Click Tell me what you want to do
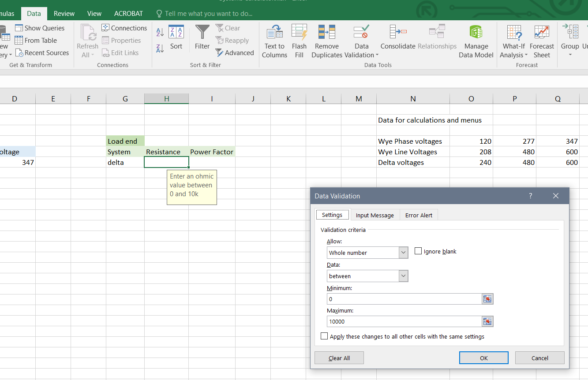 [x=204, y=13]
